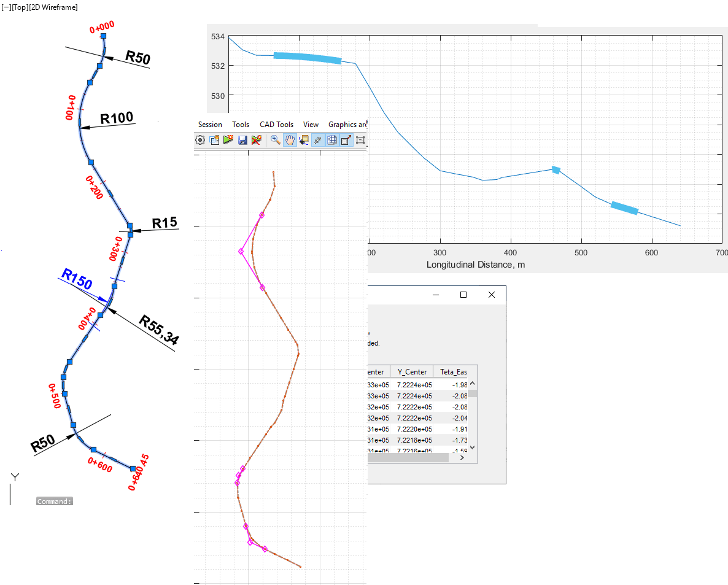The height and width of the screenshot is (585, 728).
Task: Open the Session menu
Action: point(210,125)
